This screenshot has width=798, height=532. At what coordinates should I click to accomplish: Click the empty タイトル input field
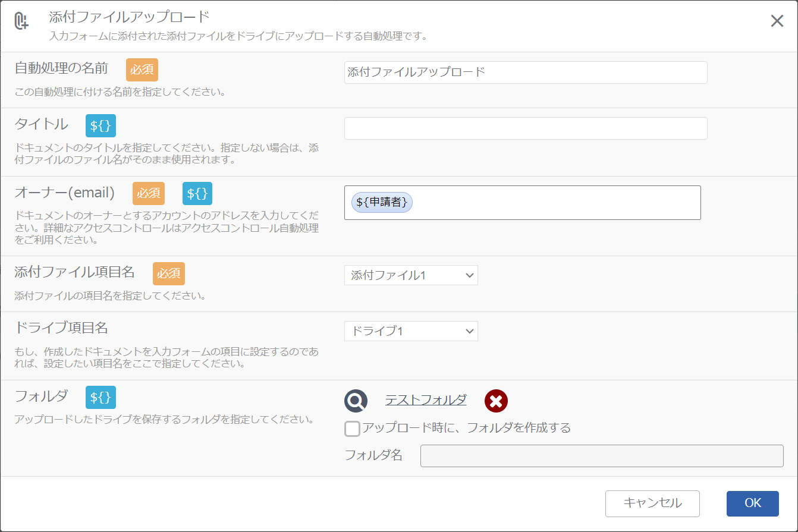526,128
